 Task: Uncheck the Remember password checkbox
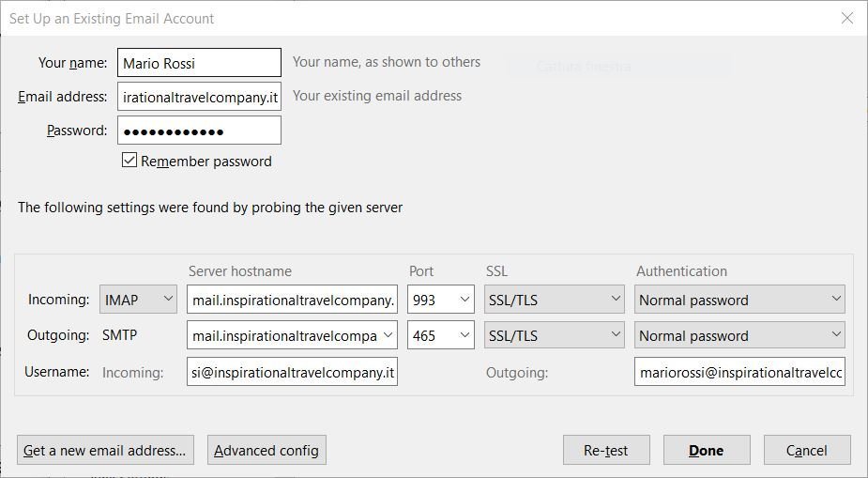click(129, 161)
